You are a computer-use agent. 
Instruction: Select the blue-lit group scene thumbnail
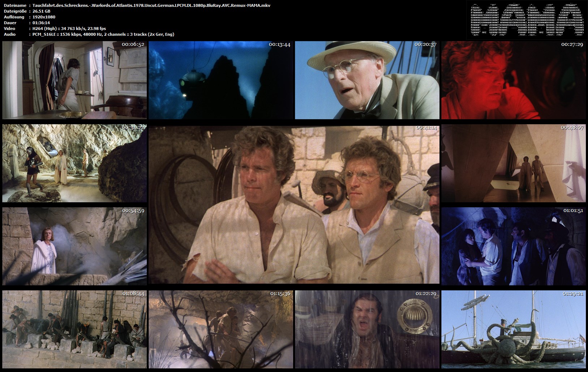pyautogui.click(x=514, y=246)
